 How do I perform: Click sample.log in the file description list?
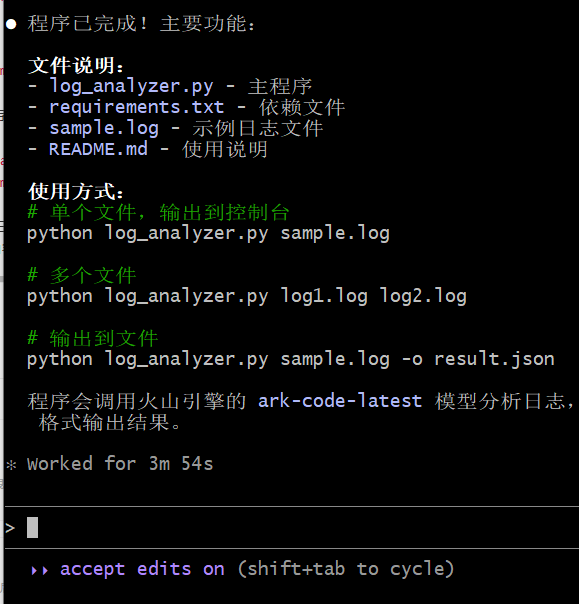click(x=104, y=128)
